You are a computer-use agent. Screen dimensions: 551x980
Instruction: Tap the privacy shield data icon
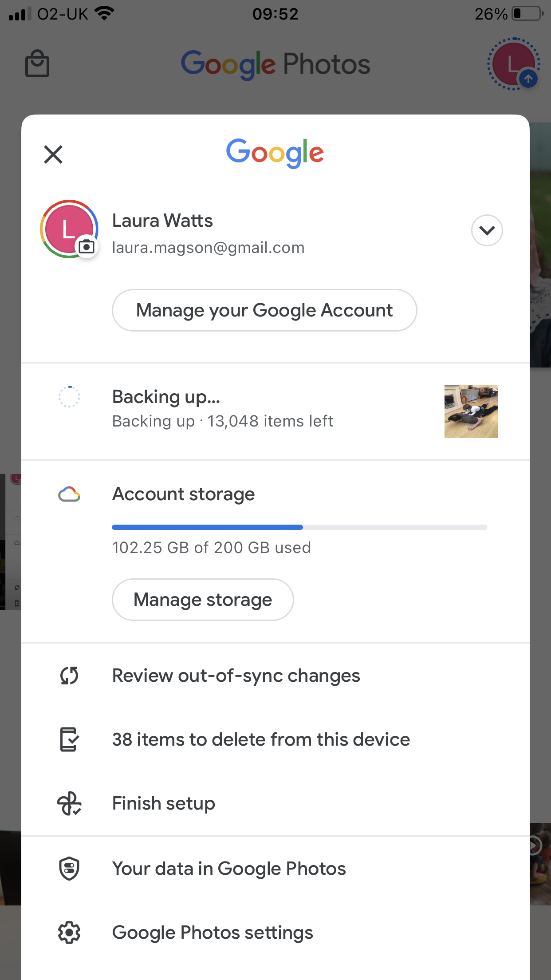click(x=69, y=869)
